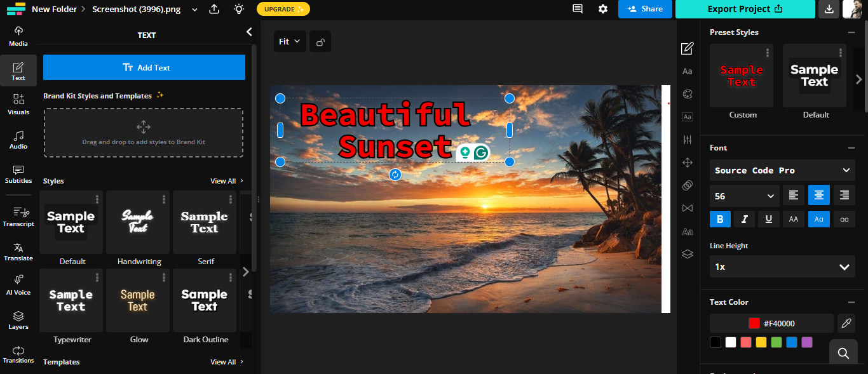Select the Visuals tool in the sidebar

[x=18, y=104]
